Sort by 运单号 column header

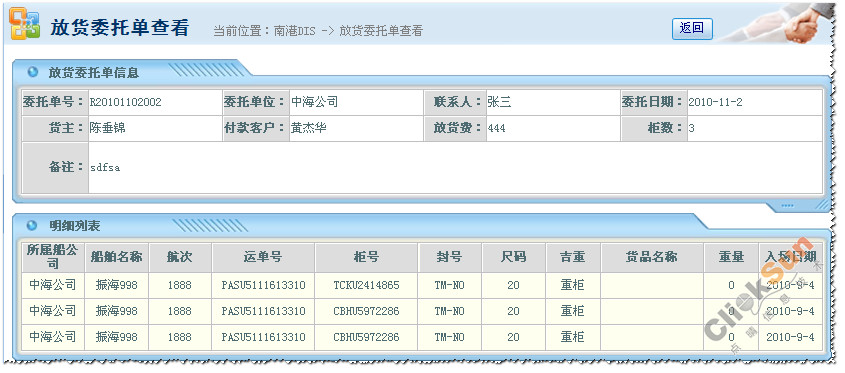[x=263, y=257]
